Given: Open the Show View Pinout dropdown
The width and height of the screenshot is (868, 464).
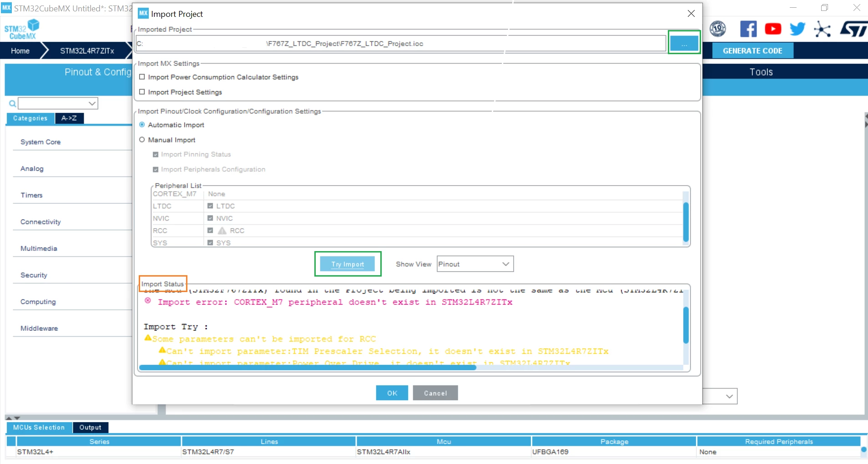Looking at the screenshot, I should 475,264.
